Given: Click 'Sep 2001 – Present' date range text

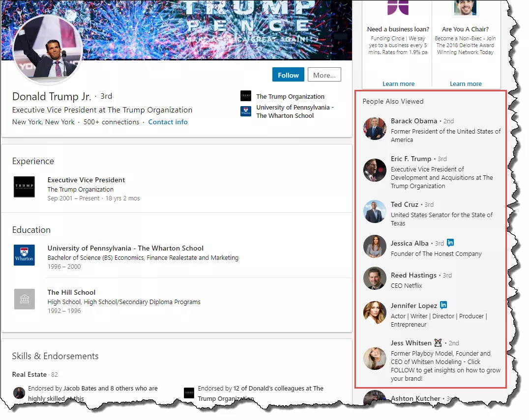Looking at the screenshot, I should (x=73, y=198).
